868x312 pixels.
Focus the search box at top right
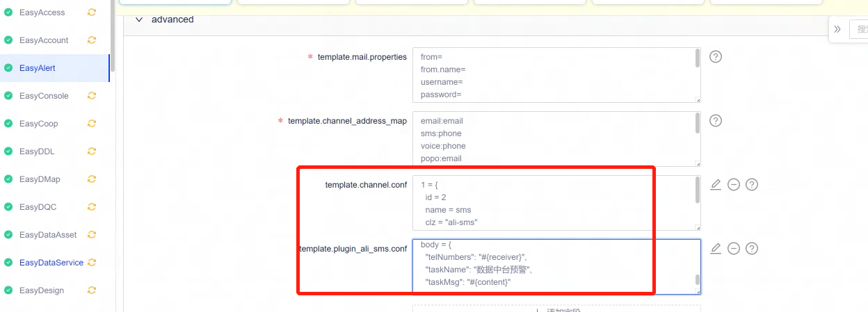tap(860, 29)
